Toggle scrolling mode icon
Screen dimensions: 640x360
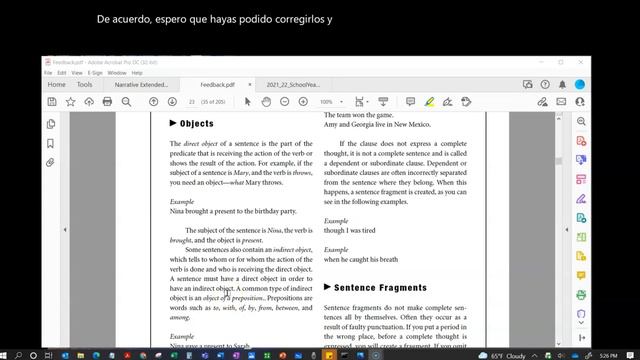tap(383, 102)
